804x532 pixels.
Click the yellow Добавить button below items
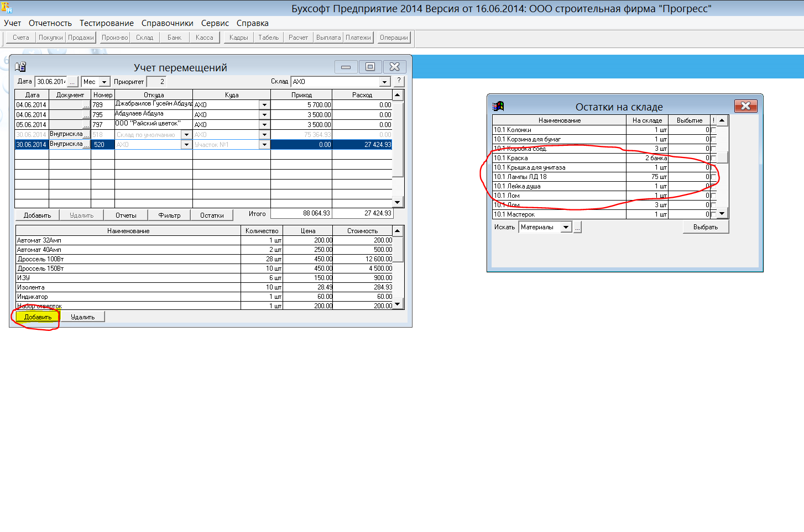38,317
